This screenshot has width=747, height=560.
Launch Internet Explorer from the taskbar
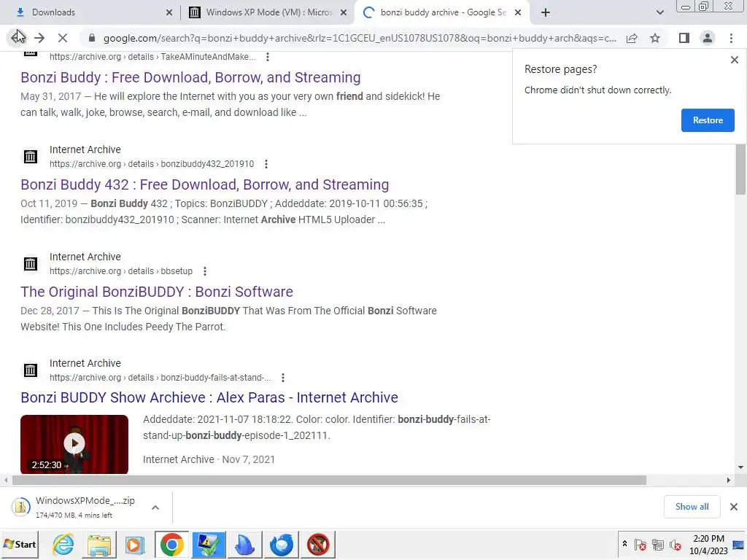click(63, 544)
